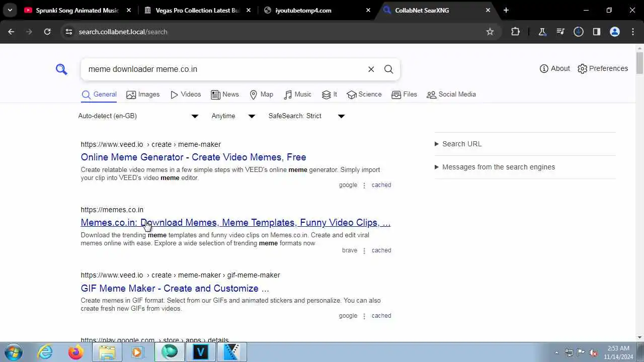Click the address bar URL
644x362 pixels.
pos(123,32)
